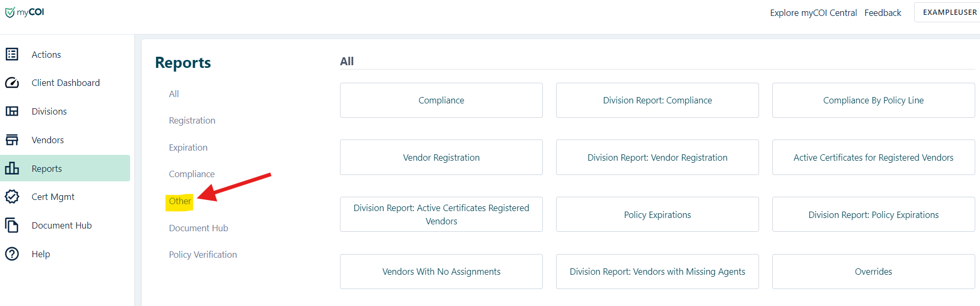Select the Divisions grid icon
Viewport: 980px width, 306px height.
(12, 111)
